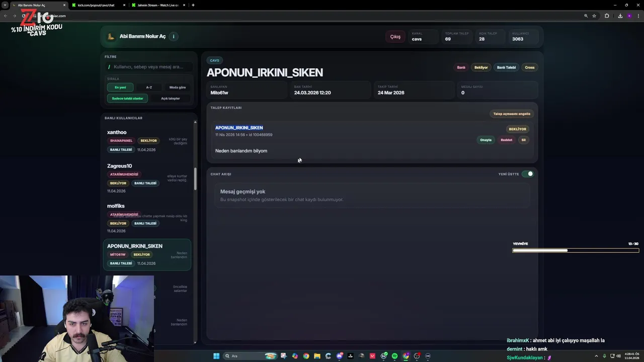Click the Yevmiye progress bar
This screenshot has width=644, height=362.
click(575, 250)
